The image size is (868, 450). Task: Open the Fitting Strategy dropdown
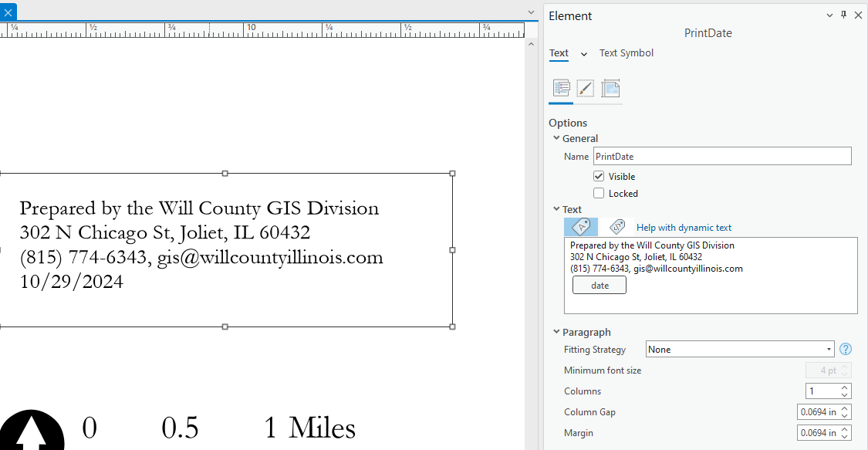pos(830,349)
